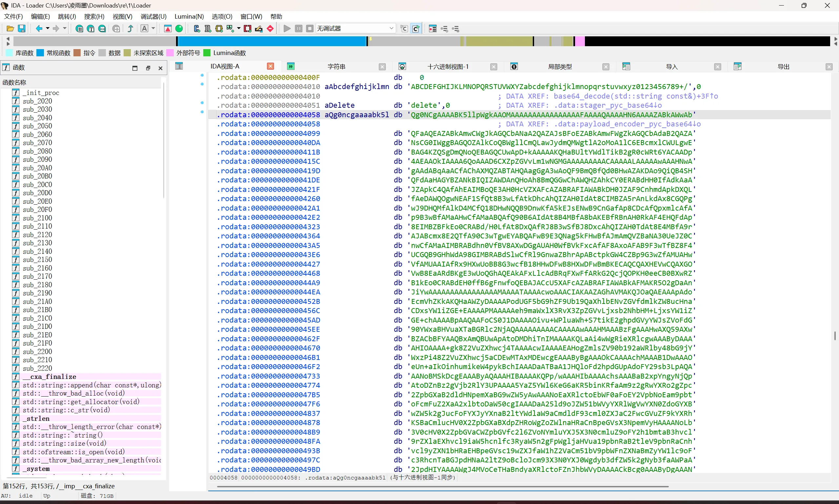The width and height of the screenshot is (839, 504).
Task: Click the green circle run indicator icon
Action: (x=179, y=28)
